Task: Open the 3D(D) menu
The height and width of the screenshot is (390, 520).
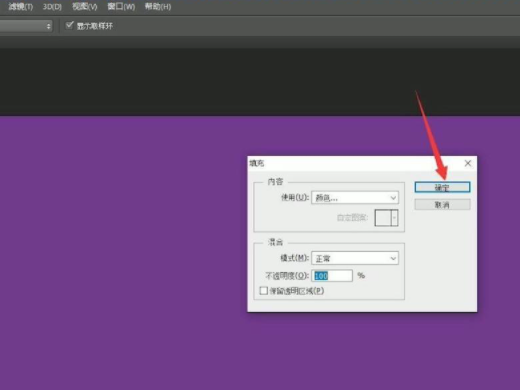Action: coord(52,7)
